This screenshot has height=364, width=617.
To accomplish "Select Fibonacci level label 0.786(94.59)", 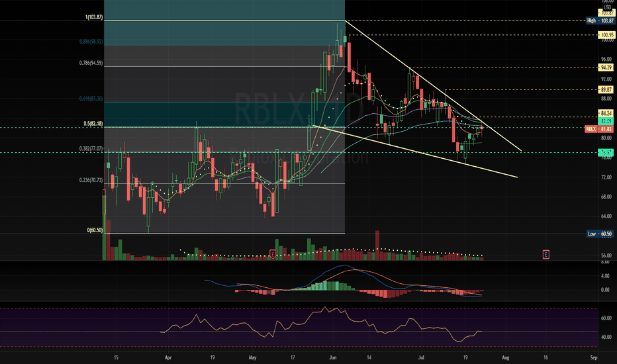I will coord(91,63).
